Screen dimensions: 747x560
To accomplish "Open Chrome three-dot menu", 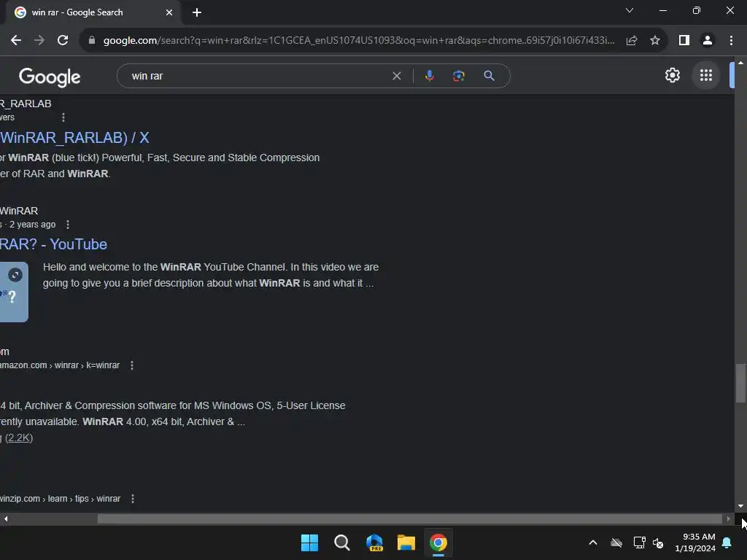I will point(731,41).
